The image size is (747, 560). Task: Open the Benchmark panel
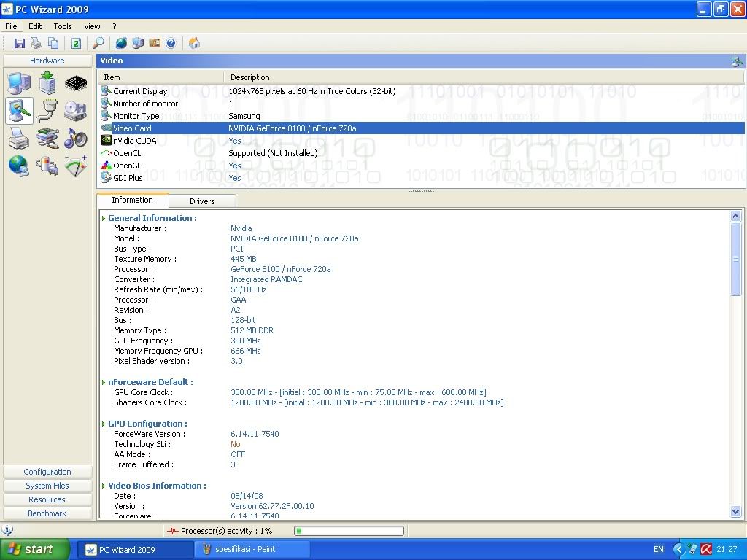(x=47, y=513)
